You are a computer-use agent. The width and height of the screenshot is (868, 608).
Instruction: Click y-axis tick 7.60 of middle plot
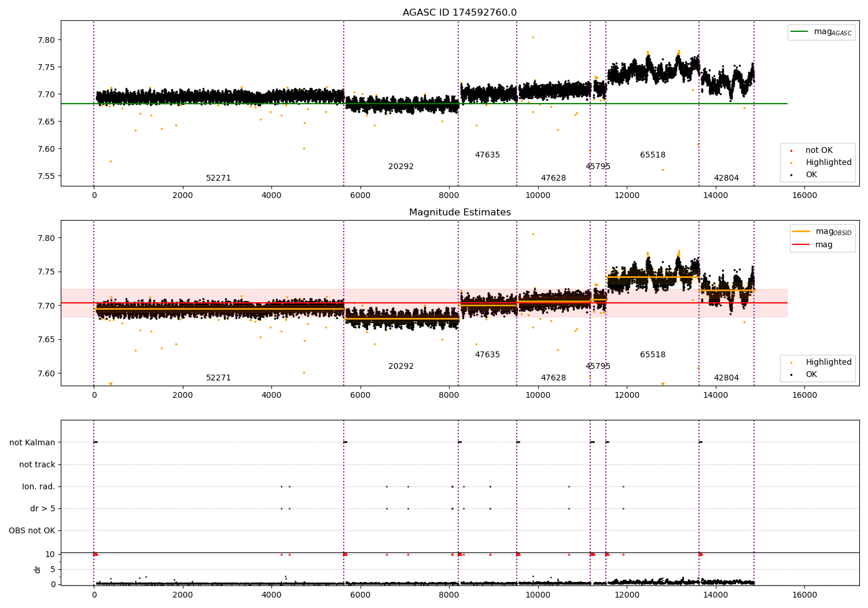point(46,373)
